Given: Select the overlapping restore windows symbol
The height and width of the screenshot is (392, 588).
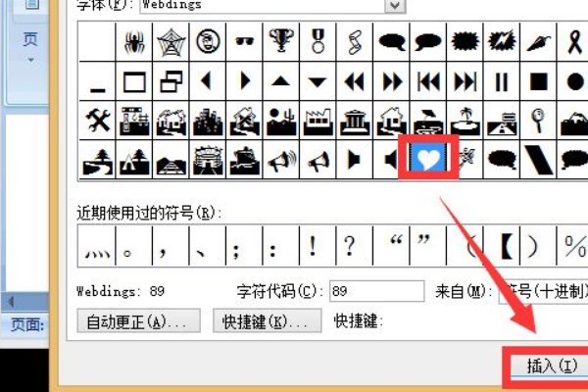Looking at the screenshot, I should point(171,81).
